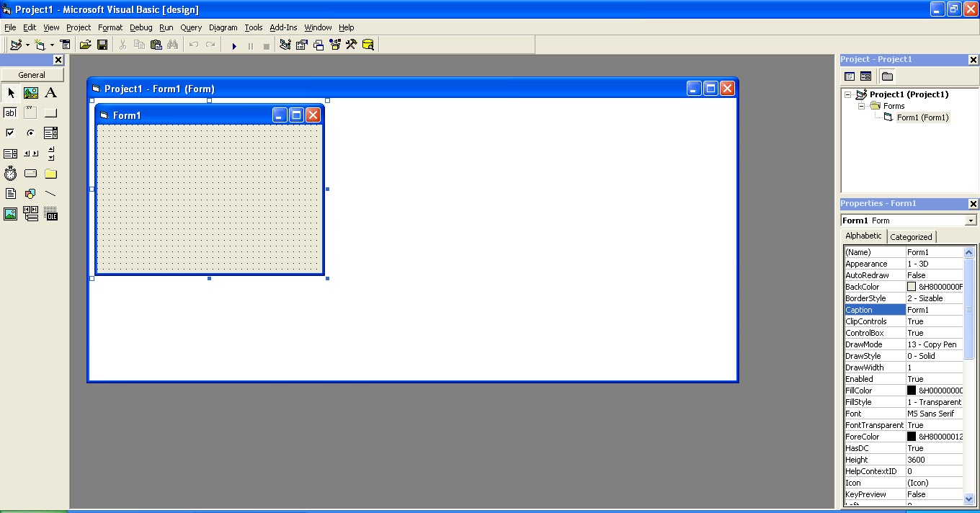Viewport: 980px width, 513px height.
Task: Collapse the Forms folder in Project Explorer
Action: pyautogui.click(x=860, y=106)
